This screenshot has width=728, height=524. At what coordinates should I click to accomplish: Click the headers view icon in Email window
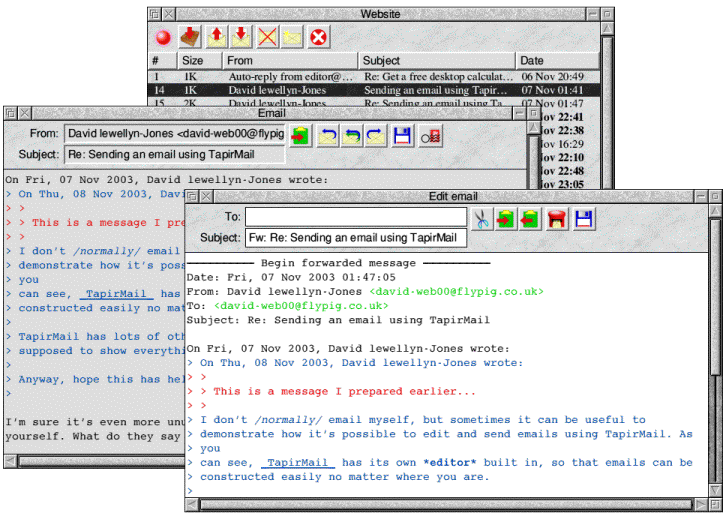coord(430,136)
